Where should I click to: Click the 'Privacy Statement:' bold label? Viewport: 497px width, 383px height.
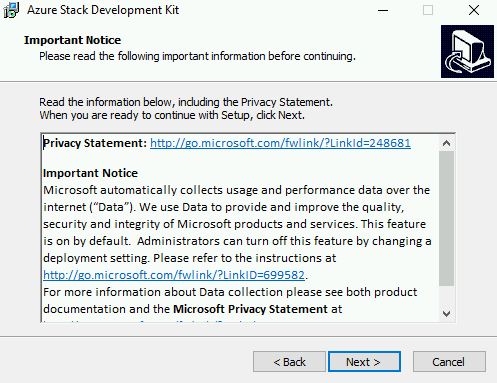tap(95, 143)
